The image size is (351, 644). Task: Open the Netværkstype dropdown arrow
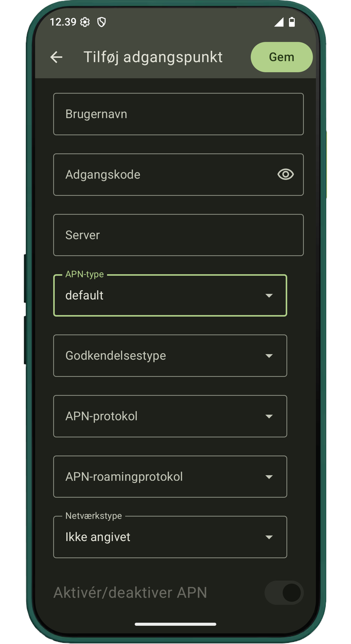tap(269, 537)
